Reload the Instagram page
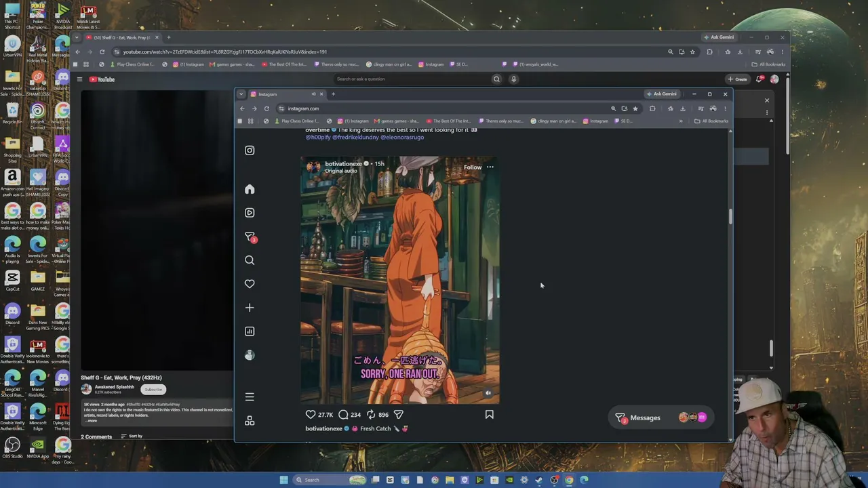Screen dimensions: 868x488 click(267, 108)
